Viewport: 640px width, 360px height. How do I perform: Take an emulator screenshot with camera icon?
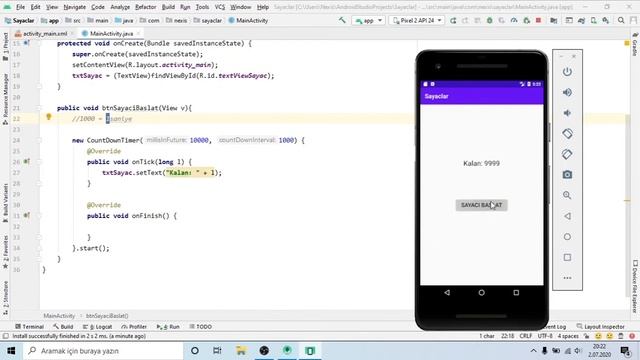click(x=567, y=175)
